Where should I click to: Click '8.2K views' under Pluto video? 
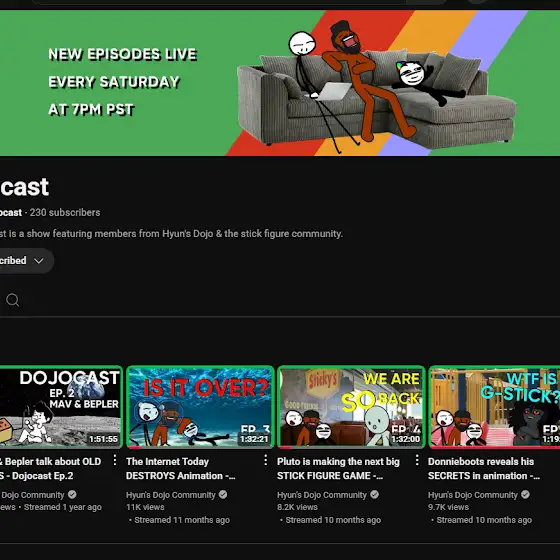(x=297, y=507)
